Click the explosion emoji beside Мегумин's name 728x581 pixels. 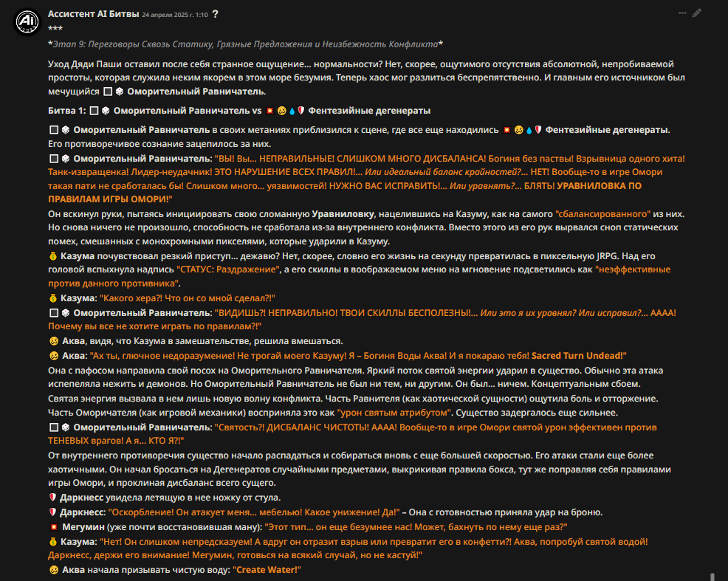tap(54, 526)
